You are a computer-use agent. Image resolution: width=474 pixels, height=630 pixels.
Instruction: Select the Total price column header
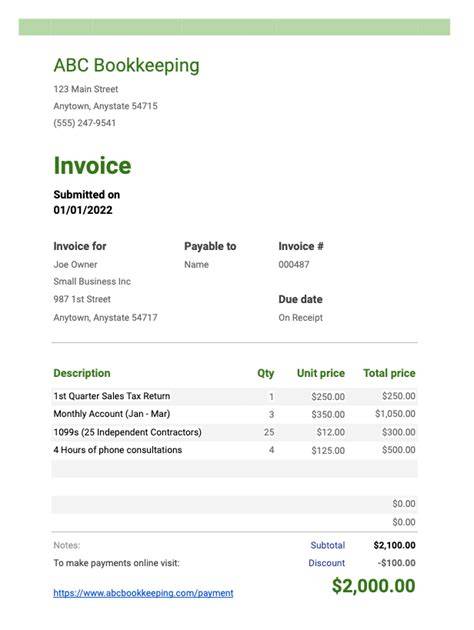pyautogui.click(x=389, y=373)
